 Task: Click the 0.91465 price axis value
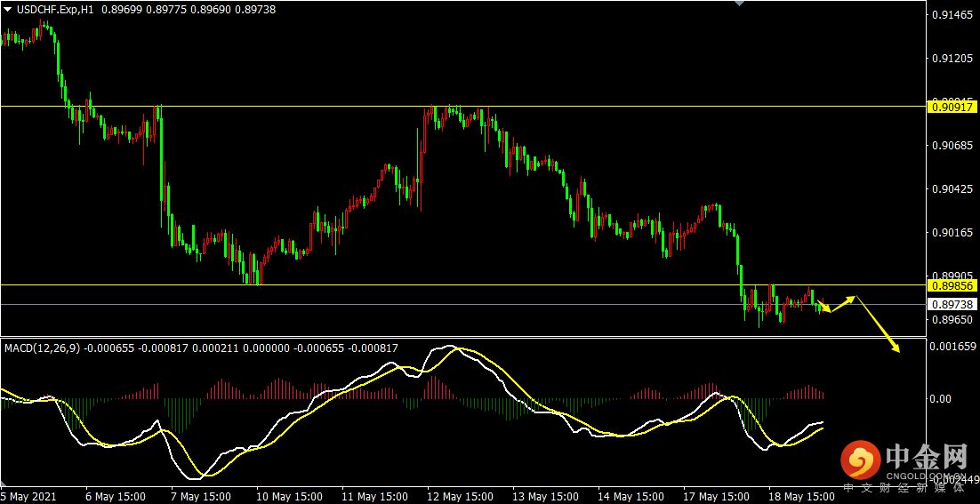click(x=952, y=15)
